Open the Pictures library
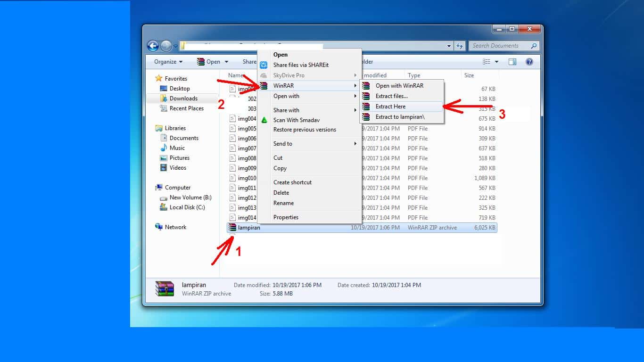The image size is (644, 362). (x=180, y=158)
